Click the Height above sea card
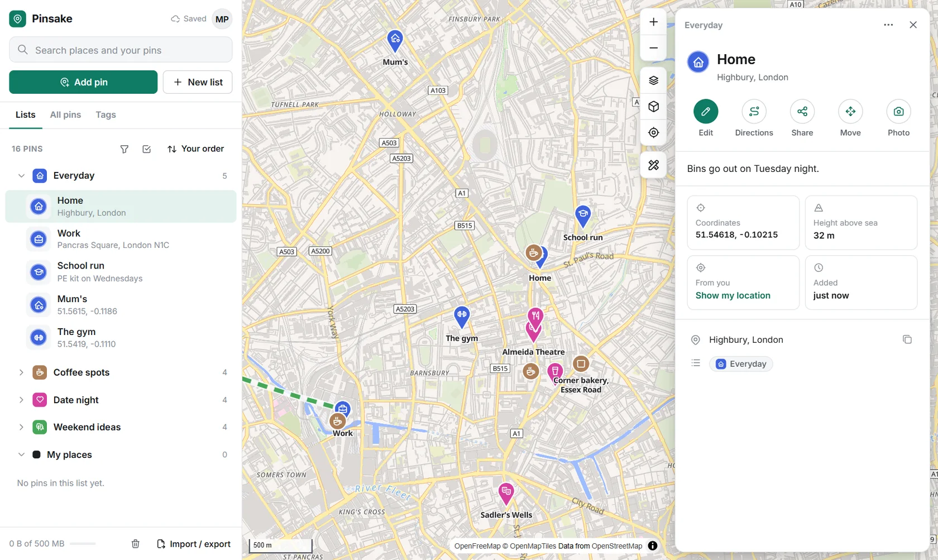Image resolution: width=938 pixels, height=560 pixels. coord(861,223)
